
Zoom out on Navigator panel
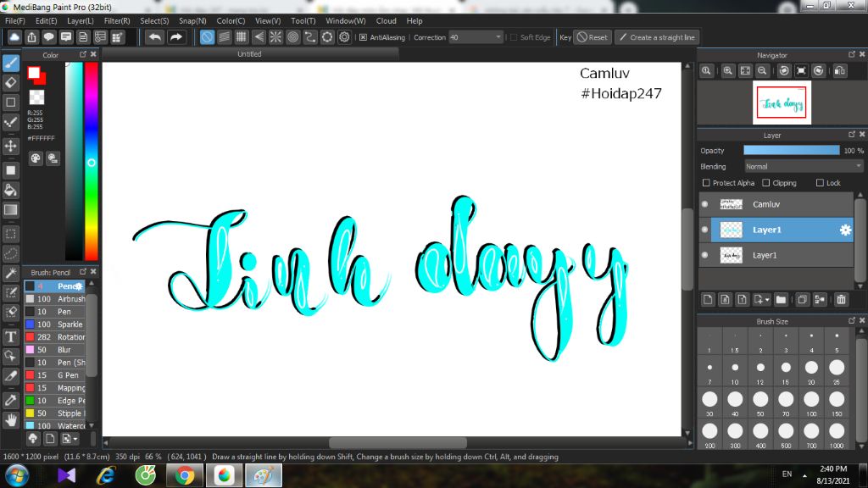tap(762, 71)
